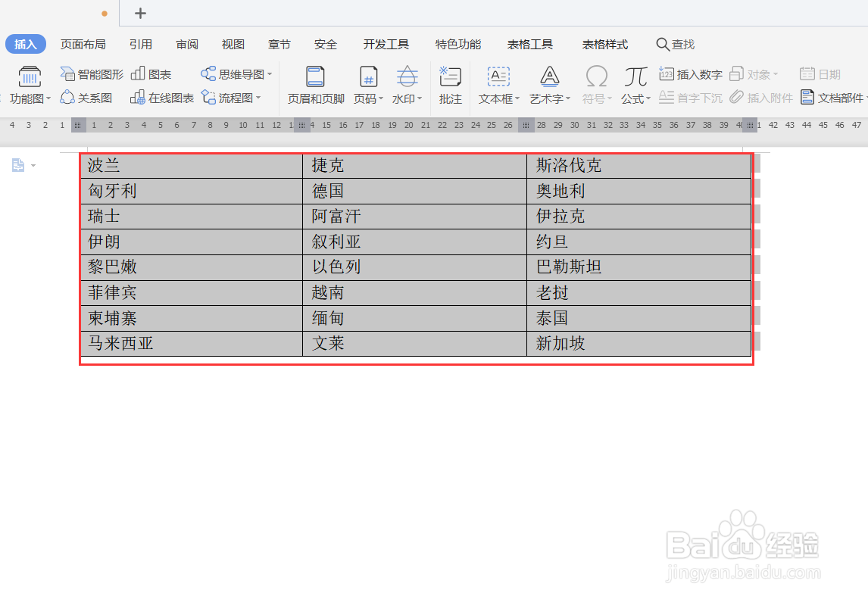Click the table cell 斯洛伐克
The image size is (868, 602).
tap(639, 165)
